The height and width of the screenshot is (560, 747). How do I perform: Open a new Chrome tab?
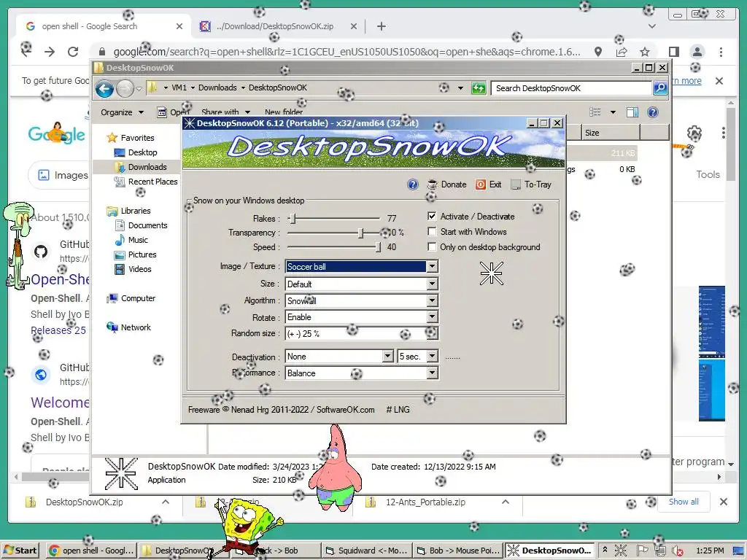(381, 26)
